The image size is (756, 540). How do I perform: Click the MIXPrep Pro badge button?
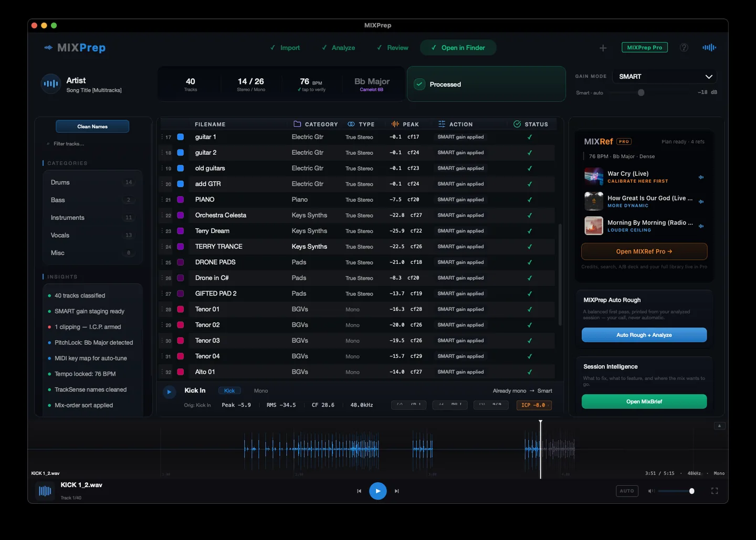(645, 47)
